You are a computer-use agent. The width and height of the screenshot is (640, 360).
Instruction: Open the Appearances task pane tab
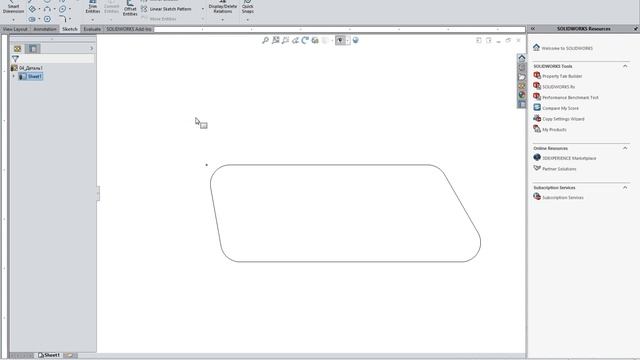point(522,95)
